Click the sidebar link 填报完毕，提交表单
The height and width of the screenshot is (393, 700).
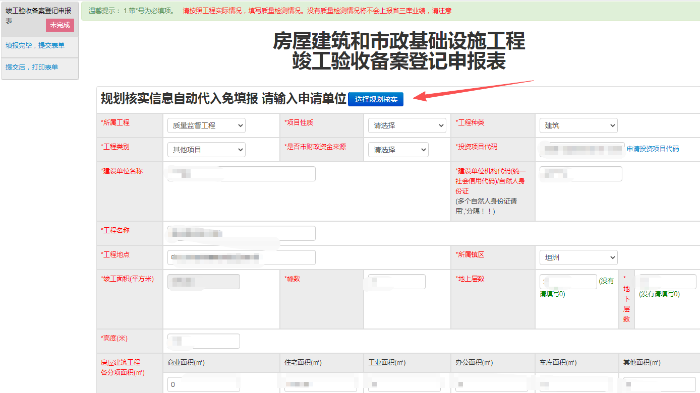35,45
